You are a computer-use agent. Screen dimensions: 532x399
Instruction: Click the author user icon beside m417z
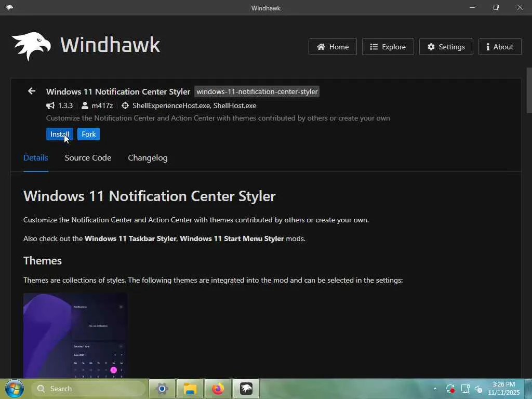[x=85, y=105]
